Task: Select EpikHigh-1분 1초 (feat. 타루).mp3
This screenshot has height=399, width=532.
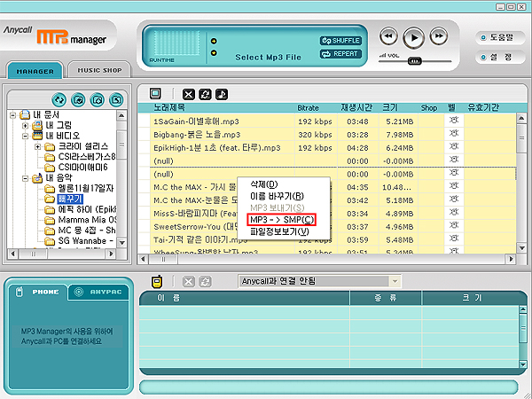Action: click(217, 148)
